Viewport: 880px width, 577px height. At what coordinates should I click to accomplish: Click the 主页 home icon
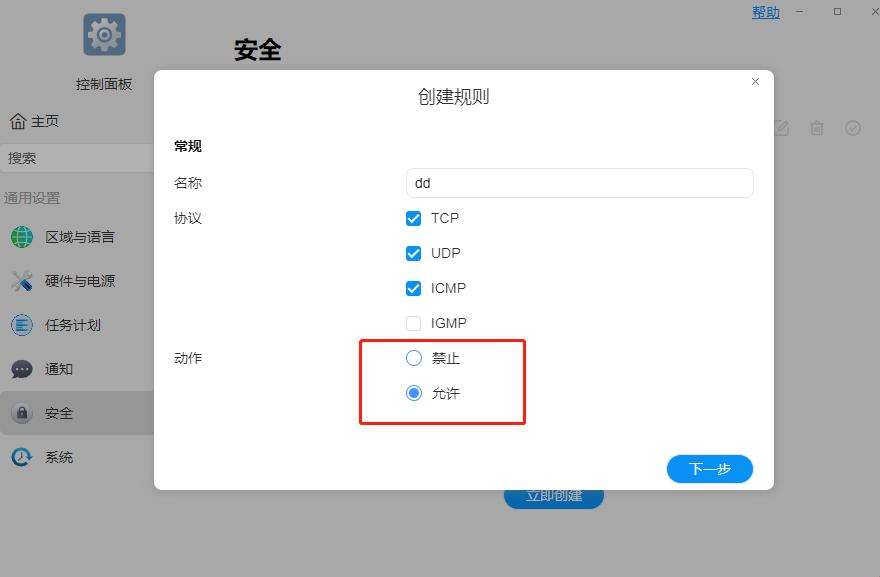point(19,120)
